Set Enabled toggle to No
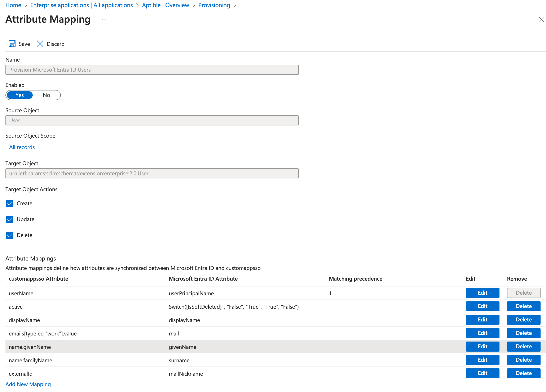The height and width of the screenshot is (392, 546). tap(47, 95)
